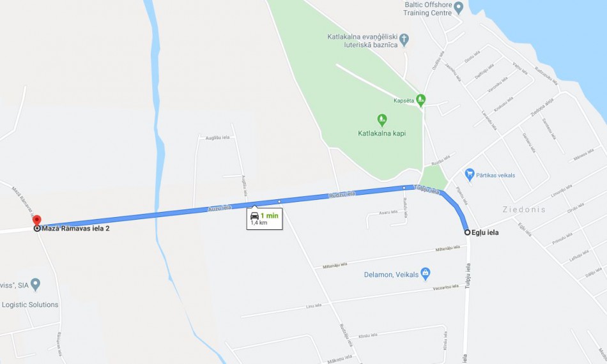The height and width of the screenshot is (364, 607).
Task: Click the Delamon, Veikals shopping bag icon
Action: coord(426,274)
